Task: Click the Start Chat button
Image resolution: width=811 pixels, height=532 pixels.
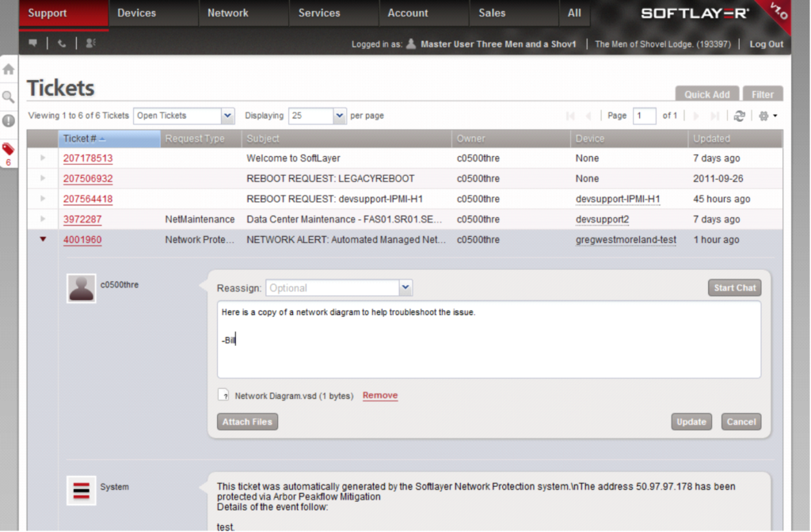Action: pos(734,287)
